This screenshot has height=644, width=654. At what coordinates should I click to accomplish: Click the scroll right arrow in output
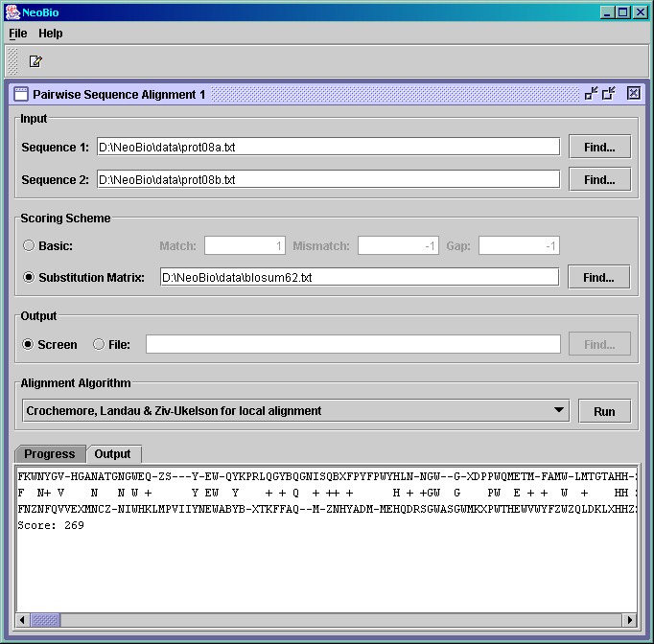click(x=630, y=620)
